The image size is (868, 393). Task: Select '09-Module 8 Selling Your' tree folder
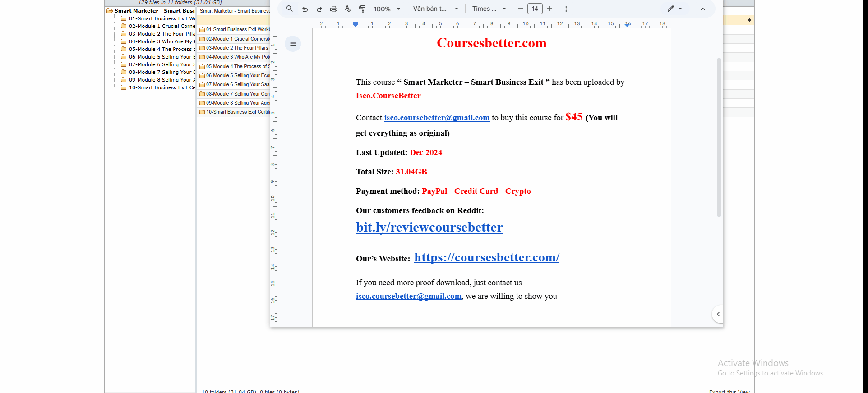pos(162,80)
